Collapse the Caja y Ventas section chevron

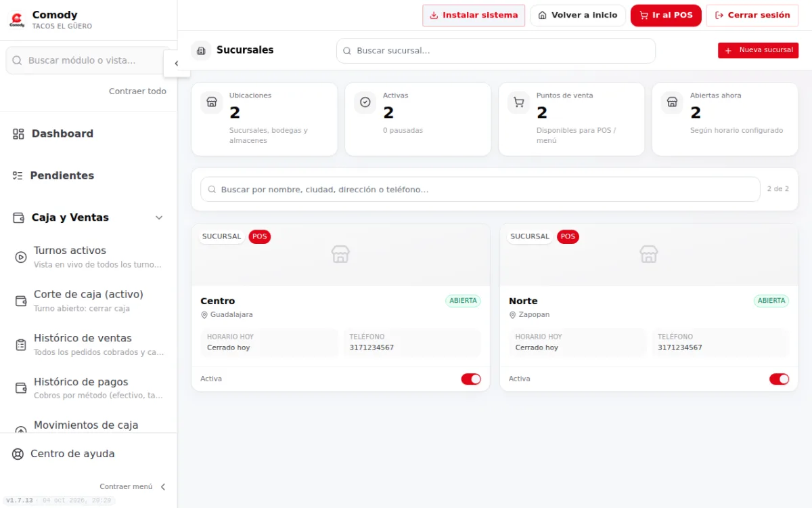[x=159, y=217]
